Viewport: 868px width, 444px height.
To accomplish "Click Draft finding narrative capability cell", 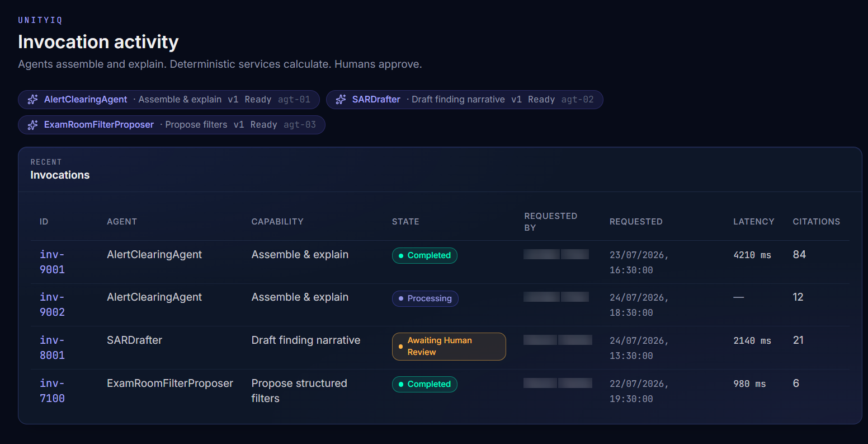I will tap(306, 340).
